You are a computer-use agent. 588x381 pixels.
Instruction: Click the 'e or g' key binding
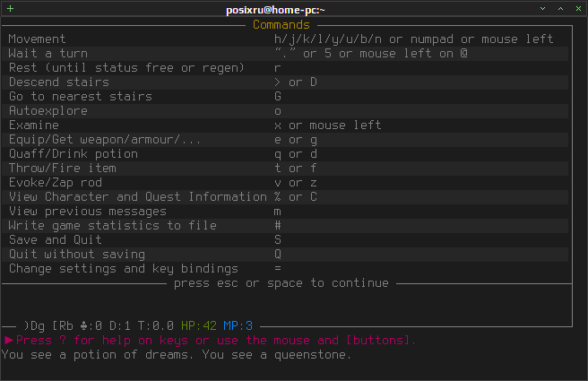(x=296, y=140)
